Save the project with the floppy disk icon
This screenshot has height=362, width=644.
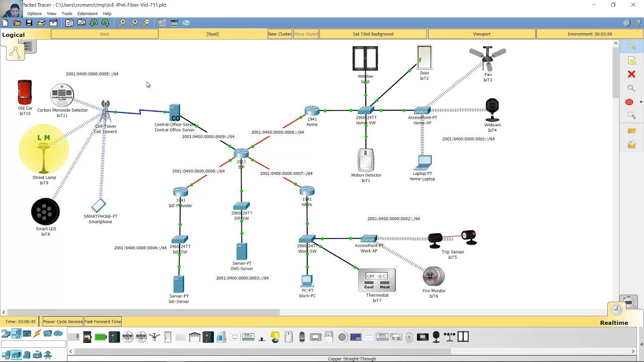pos(29,23)
